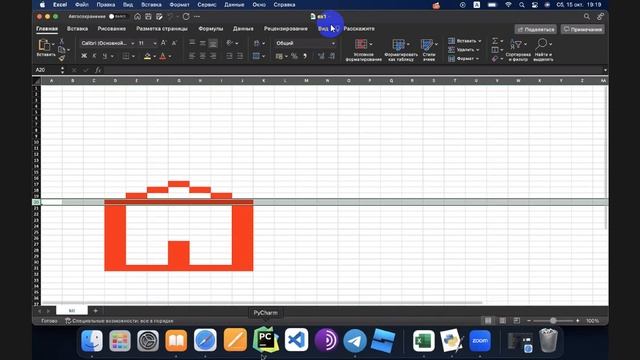The image size is (640, 360).
Task: Add a new sheet with the plus button
Action: [x=96, y=311]
